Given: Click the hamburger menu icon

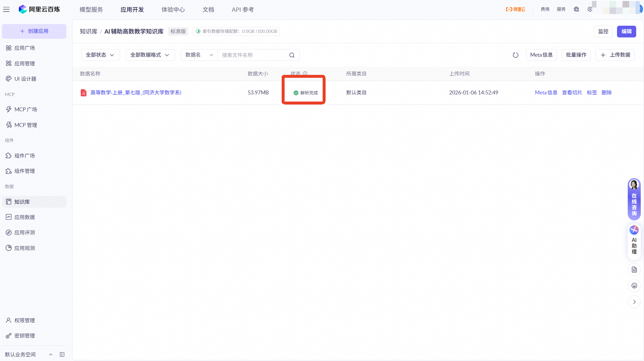Looking at the screenshot, I should coord(6,9).
